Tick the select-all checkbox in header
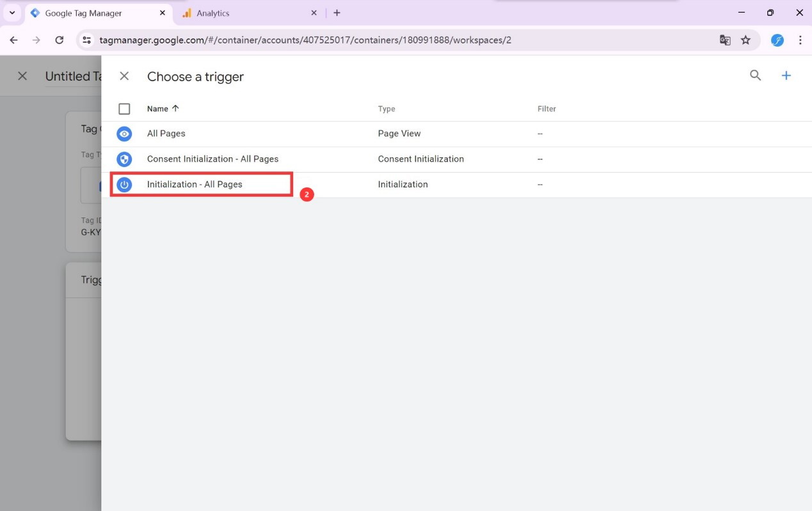The width and height of the screenshot is (812, 511). click(124, 109)
